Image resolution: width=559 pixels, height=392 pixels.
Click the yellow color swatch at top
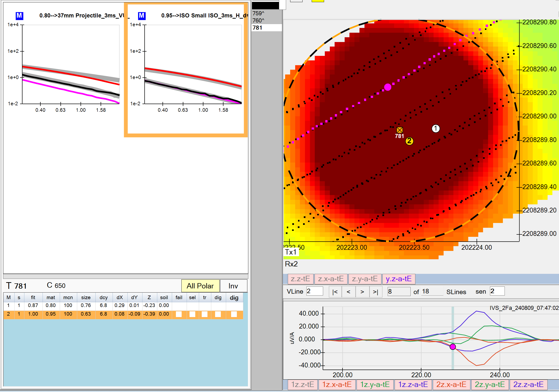pos(317,1)
